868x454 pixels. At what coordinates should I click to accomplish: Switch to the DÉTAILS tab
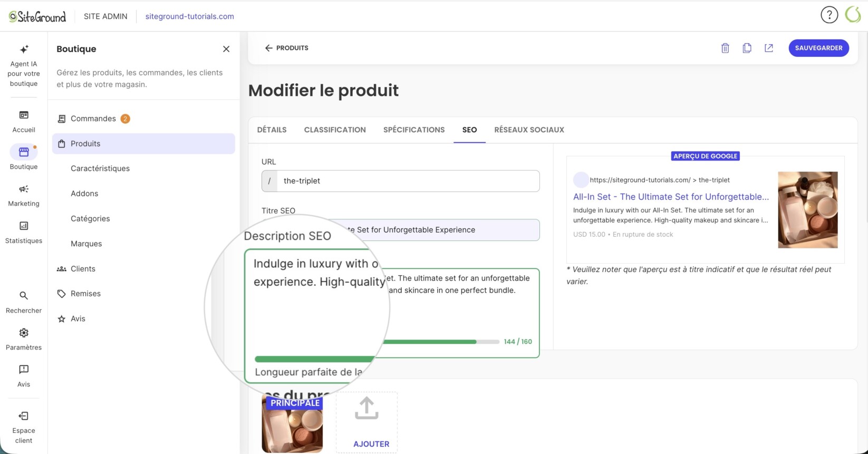272,130
